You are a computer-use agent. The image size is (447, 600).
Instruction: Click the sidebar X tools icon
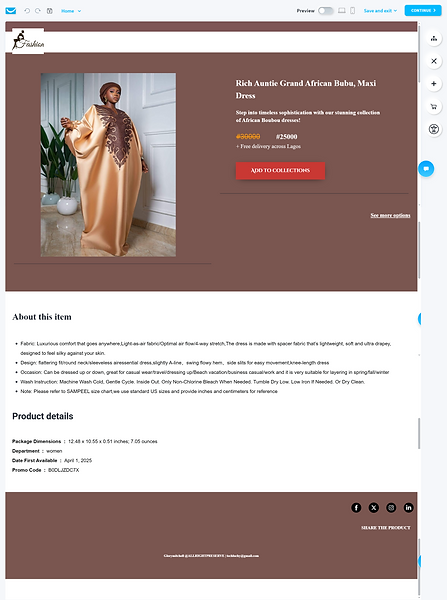(434, 61)
